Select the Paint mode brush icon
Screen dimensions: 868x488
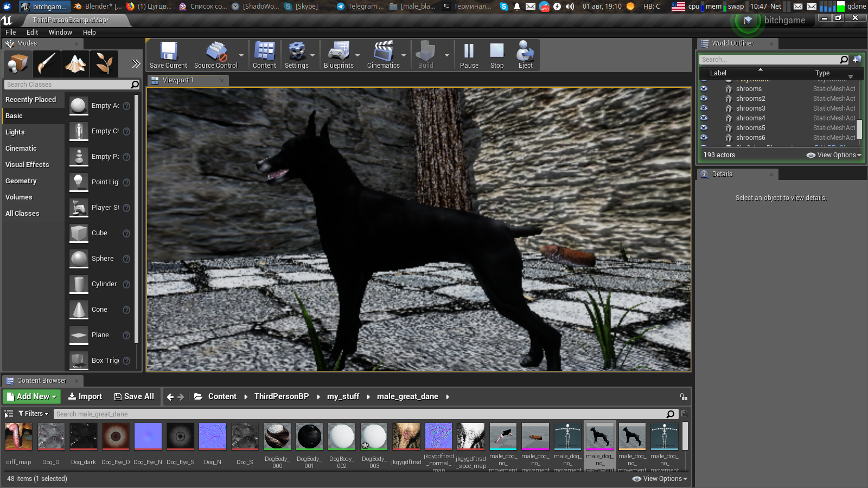pyautogui.click(x=47, y=64)
